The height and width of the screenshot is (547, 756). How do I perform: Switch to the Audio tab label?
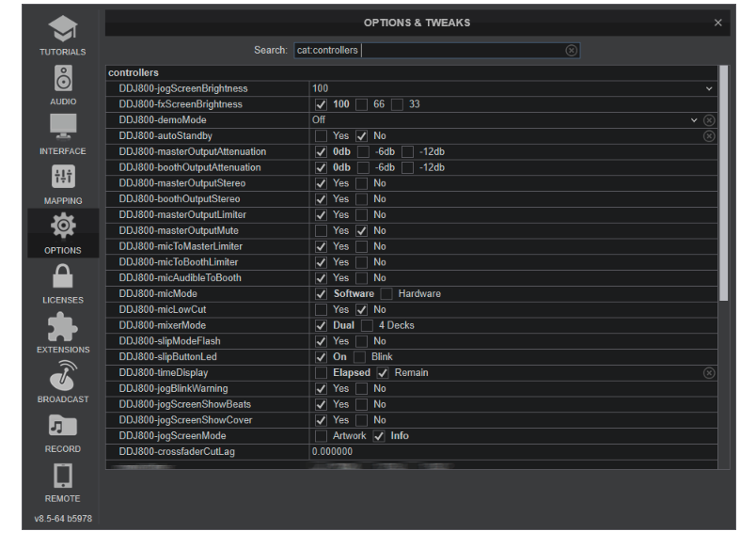click(63, 102)
